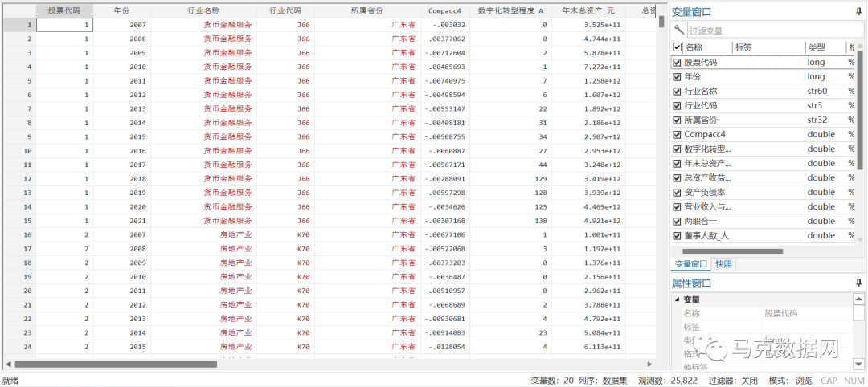Viewport: 868px width, 387px height.
Task: Pin the 变量窗口 panel
Action: pos(859,11)
